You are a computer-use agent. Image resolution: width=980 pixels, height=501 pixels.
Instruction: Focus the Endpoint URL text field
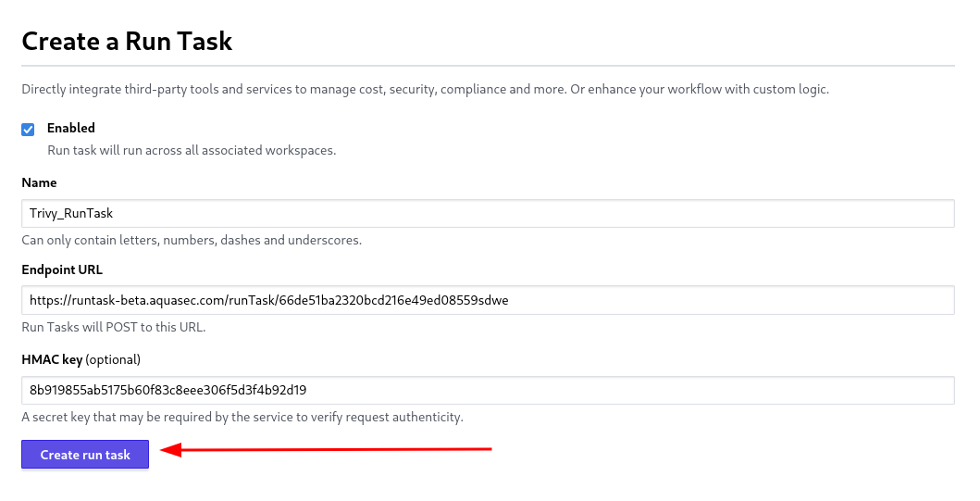[x=487, y=300]
